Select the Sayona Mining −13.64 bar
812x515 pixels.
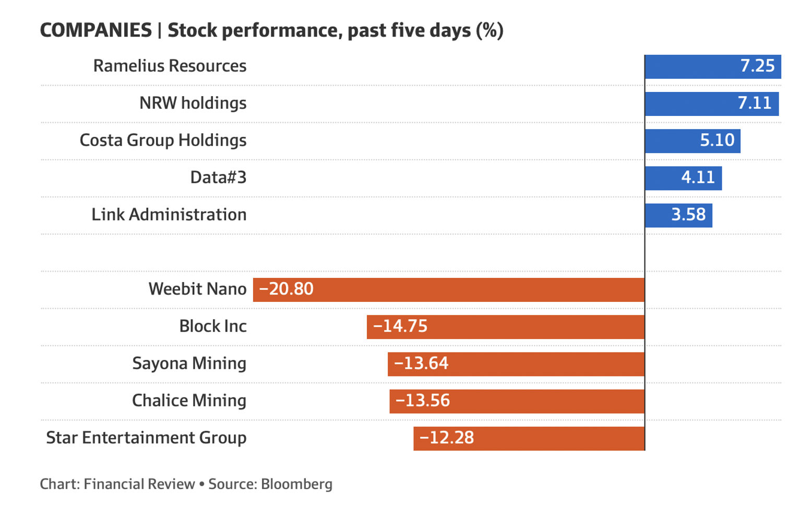[x=516, y=364]
